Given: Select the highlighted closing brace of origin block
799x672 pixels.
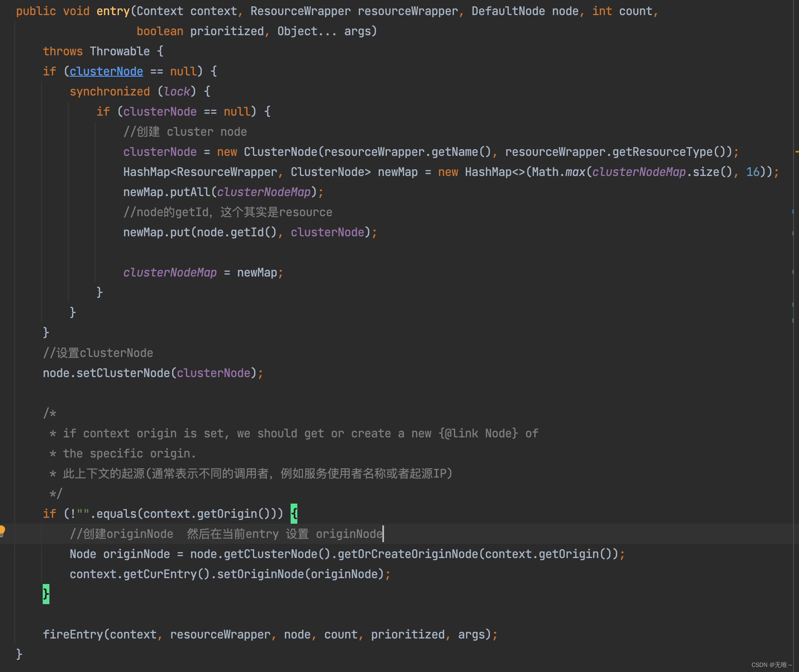Looking at the screenshot, I should coord(46,594).
